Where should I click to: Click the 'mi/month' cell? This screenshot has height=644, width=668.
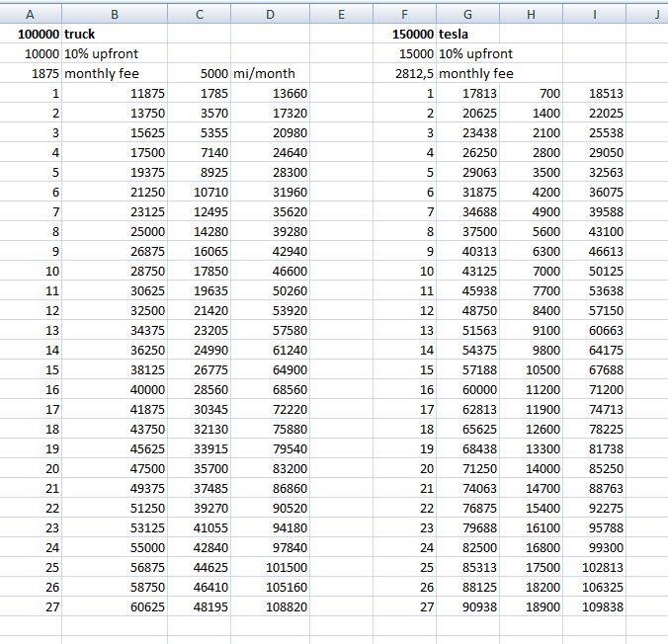tap(270, 73)
